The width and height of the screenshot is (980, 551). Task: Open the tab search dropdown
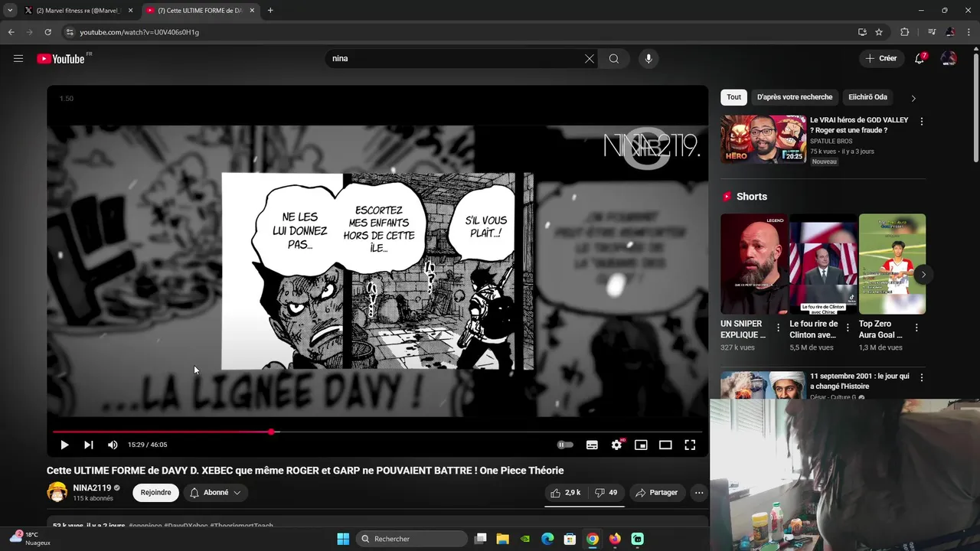(9, 11)
